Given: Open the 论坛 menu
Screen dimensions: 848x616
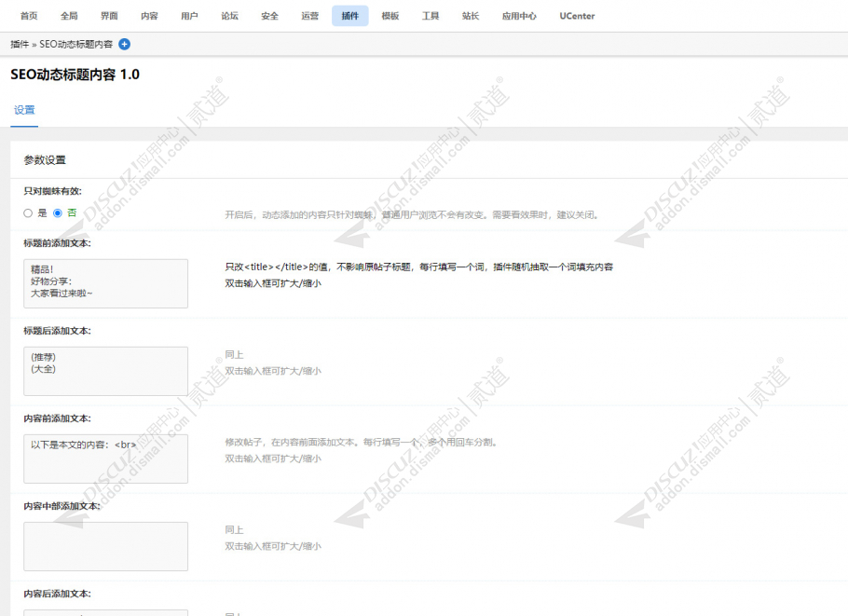Looking at the screenshot, I should 230,16.
